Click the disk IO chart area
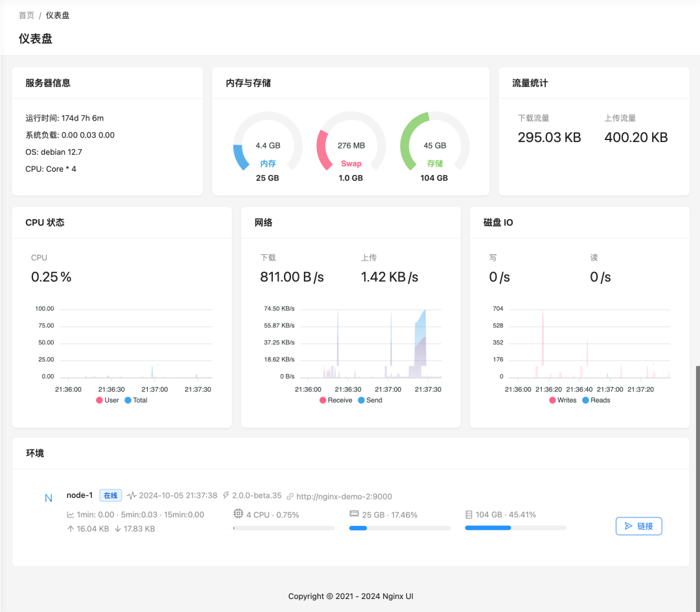Image resolution: width=700 pixels, height=612 pixels. tap(589, 343)
